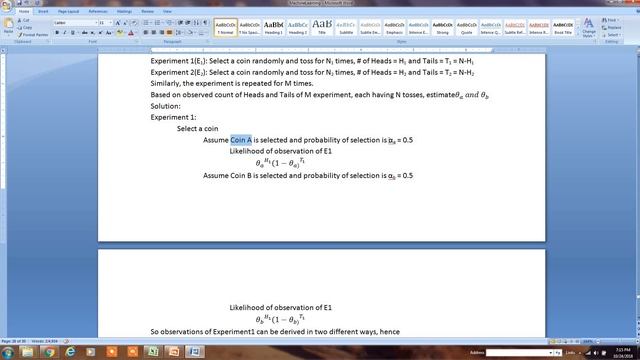This screenshot has width=640, height=360.
Task: Open the Font dialog launcher
Action: (x=136, y=42)
